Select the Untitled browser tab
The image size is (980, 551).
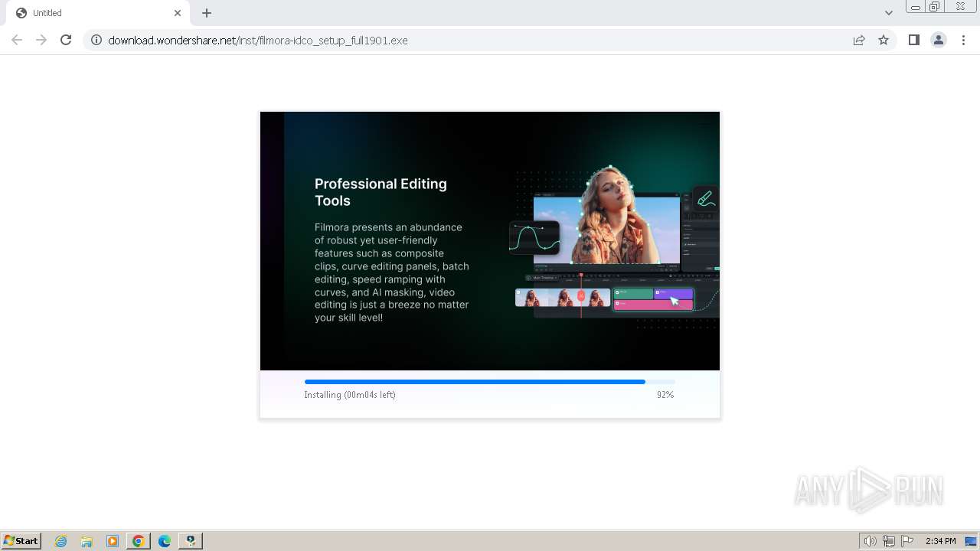(100, 13)
